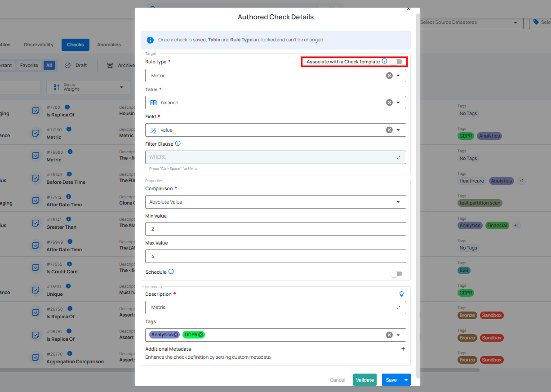Click the Schedule info icon

pyautogui.click(x=171, y=272)
